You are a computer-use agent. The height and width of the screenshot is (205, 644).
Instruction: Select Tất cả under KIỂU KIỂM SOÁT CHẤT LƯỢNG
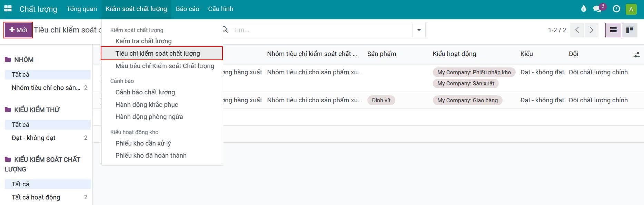[x=48, y=184]
